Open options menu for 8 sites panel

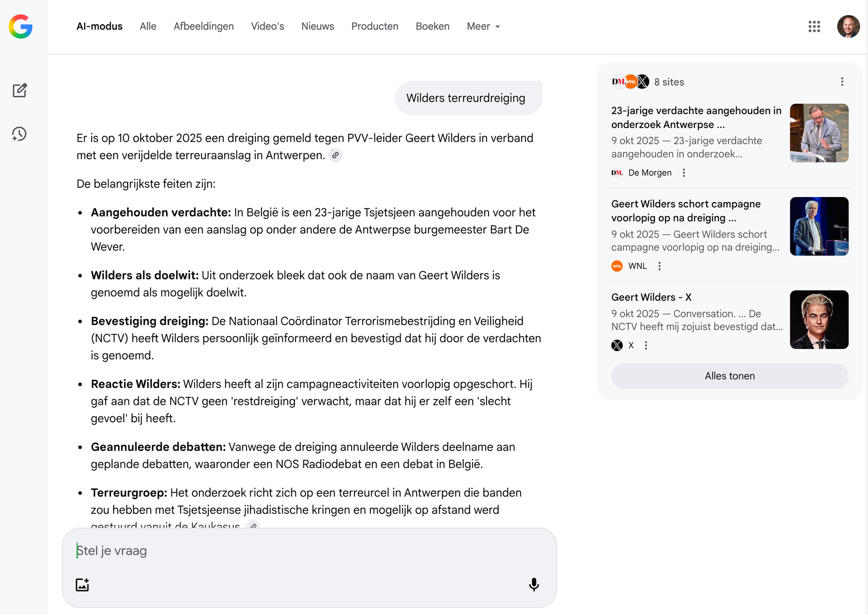pos(842,82)
